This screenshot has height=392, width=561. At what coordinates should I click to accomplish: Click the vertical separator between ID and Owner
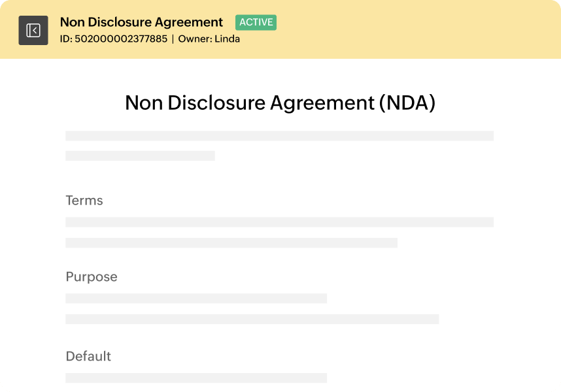click(x=173, y=39)
